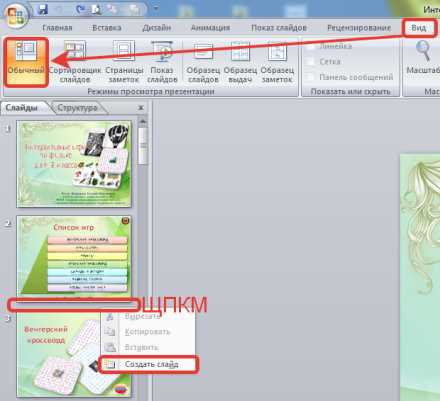Enable the Сетка checkbox
The image size is (440, 401).
click(x=310, y=62)
